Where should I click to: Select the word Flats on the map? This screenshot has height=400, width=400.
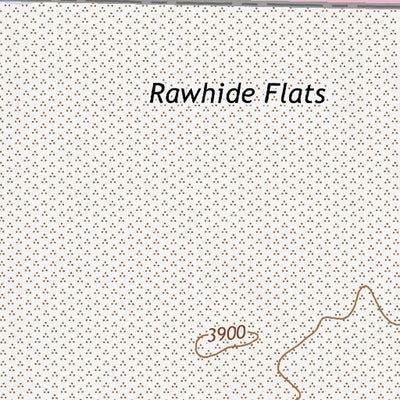coord(295,94)
